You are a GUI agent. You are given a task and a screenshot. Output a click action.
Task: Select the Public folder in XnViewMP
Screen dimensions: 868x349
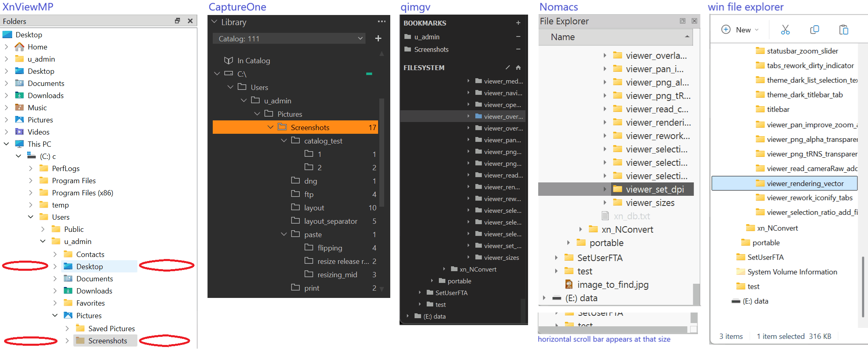(74, 229)
